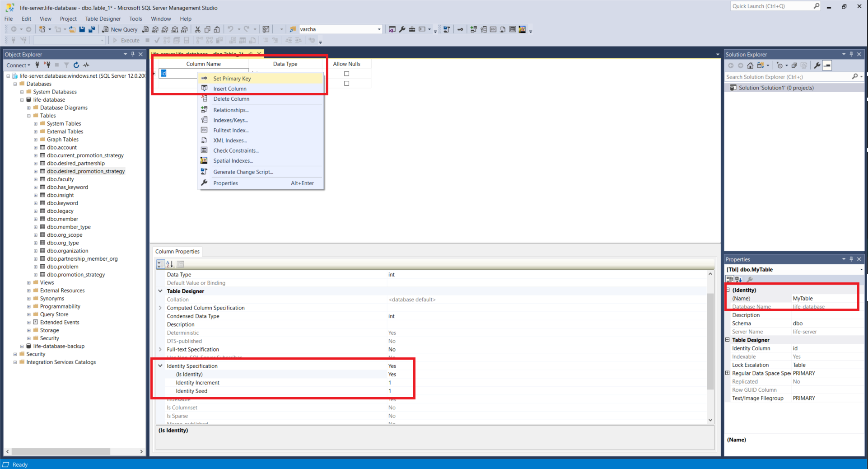Click the Manage Indexes and Keys toolbar icon

[483, 29]
